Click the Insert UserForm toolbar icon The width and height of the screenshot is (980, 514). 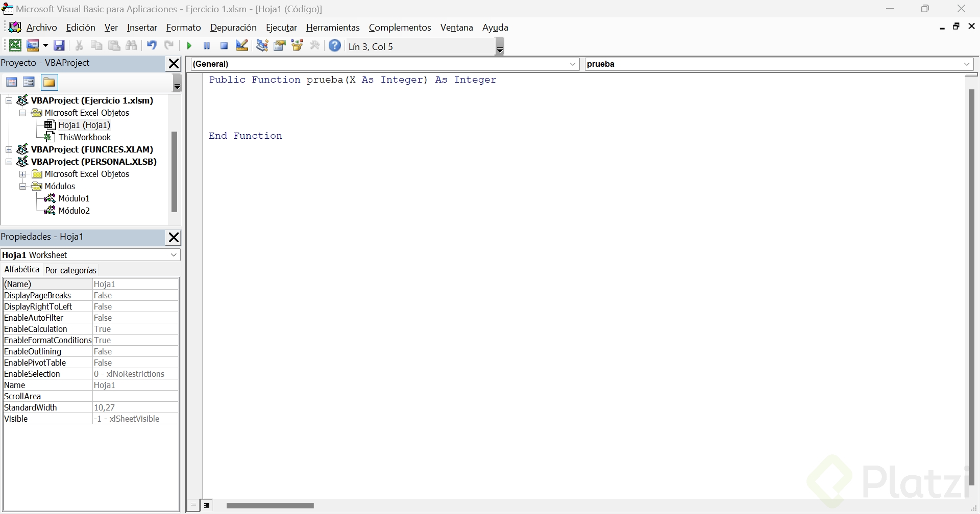(x=33, y=46)
